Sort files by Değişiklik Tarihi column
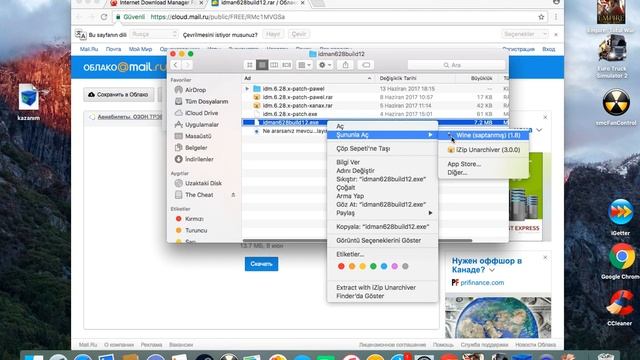This screenshot has height=360, width=640. click(x=416, y=78)
